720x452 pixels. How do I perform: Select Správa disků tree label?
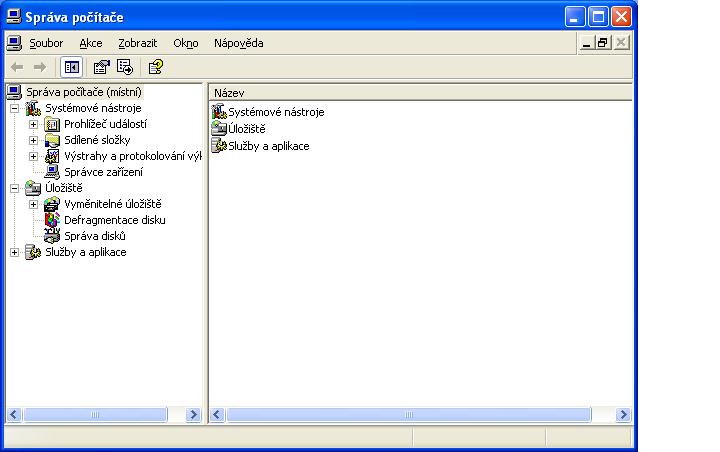coord(95,236)
